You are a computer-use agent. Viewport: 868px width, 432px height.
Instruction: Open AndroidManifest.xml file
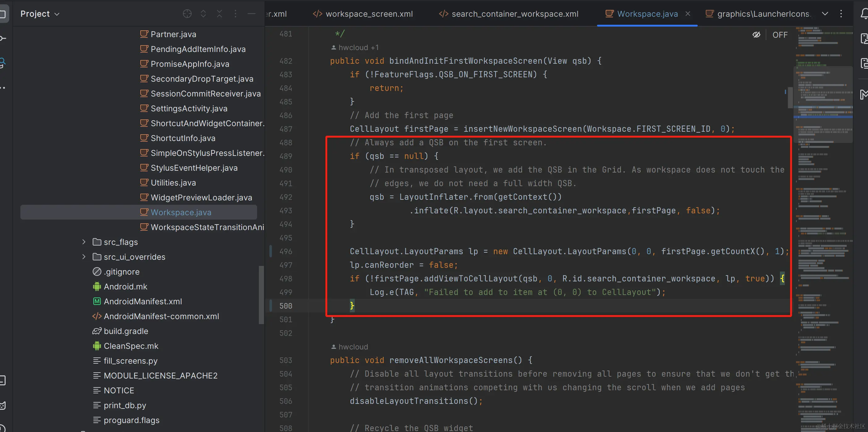coord(138,301)
